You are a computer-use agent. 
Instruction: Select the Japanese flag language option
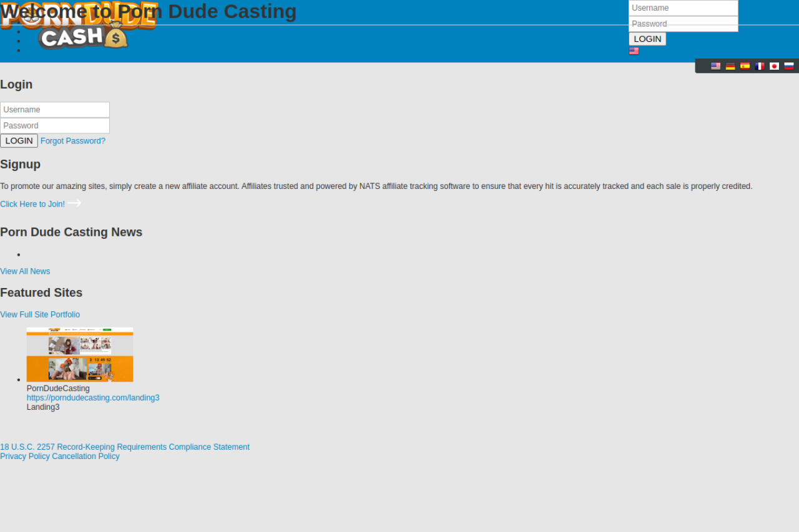[774, 66]
